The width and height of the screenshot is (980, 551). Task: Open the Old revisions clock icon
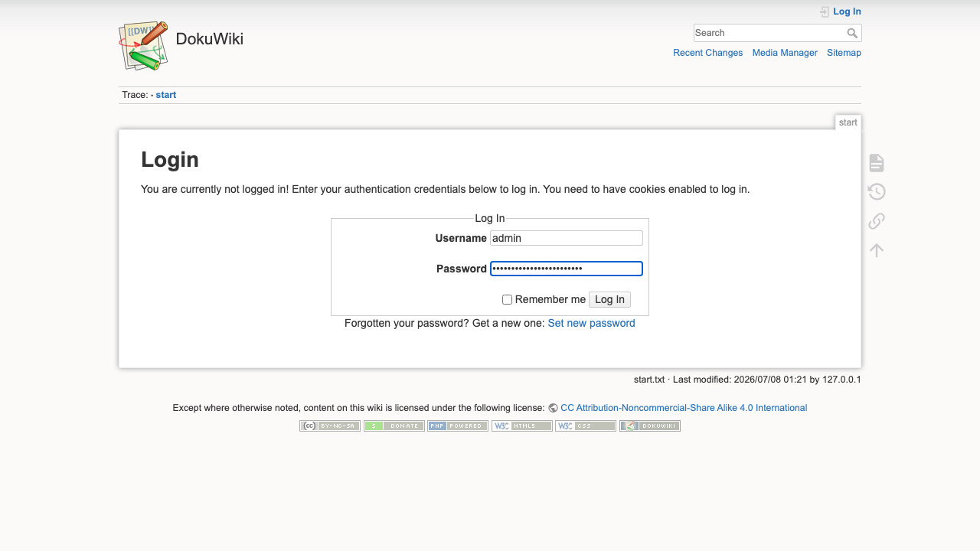(x=877, y=192)
